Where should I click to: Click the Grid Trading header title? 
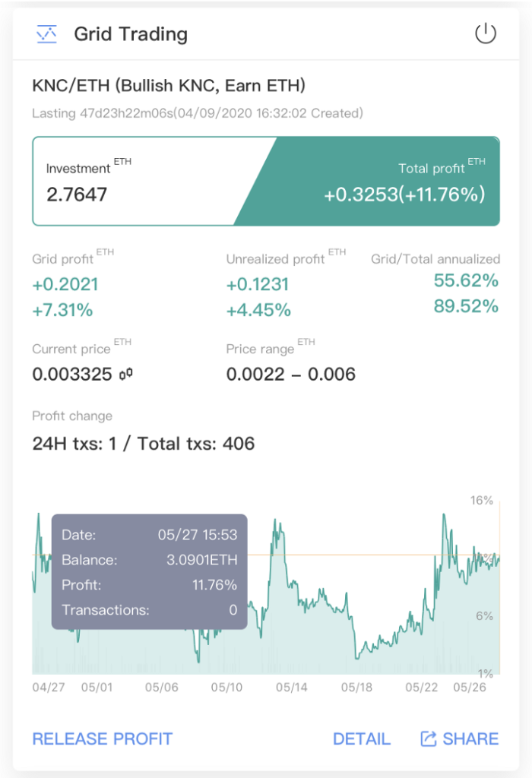click(x=131, y=34)
